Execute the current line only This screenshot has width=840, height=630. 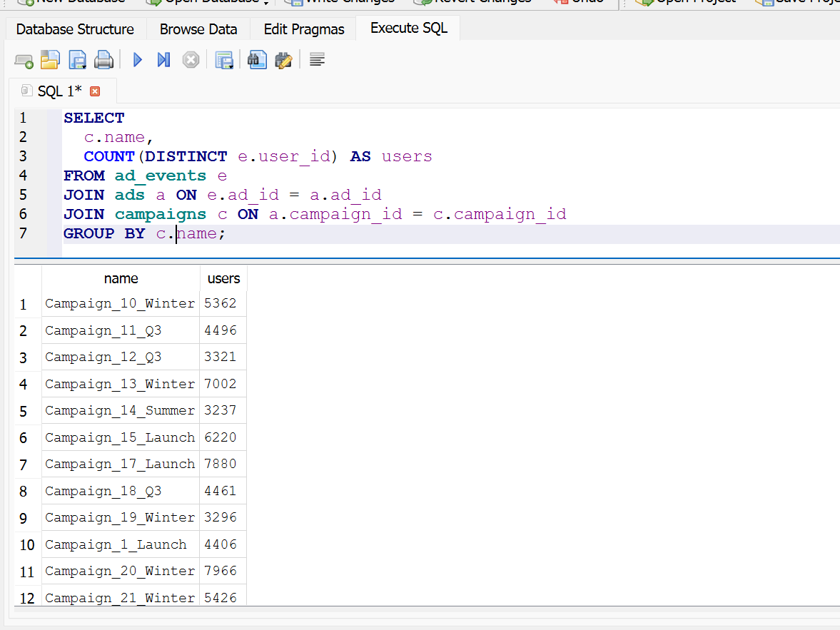(x=163, y=61)
